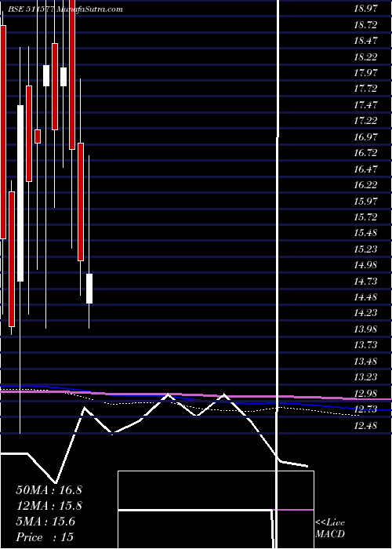This screenshot has width=392, height=549.
Task: Click the 15.97 axis label
Action: pyautogui.click(x=365, y=201)
